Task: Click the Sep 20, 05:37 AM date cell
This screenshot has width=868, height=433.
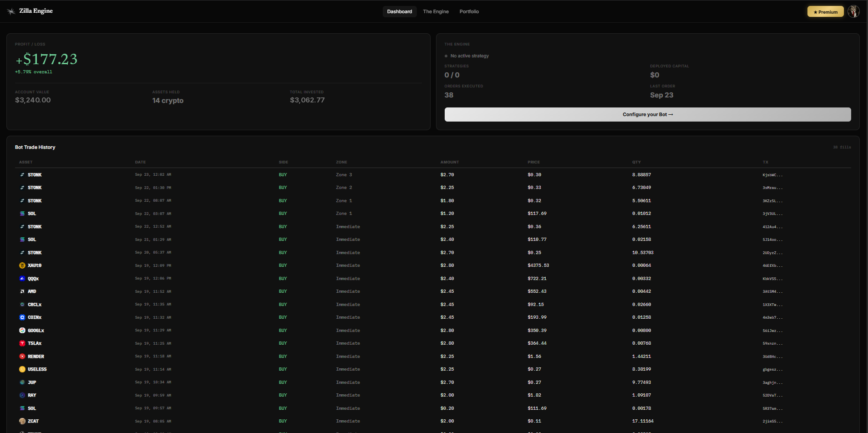Action: [153, 253]
